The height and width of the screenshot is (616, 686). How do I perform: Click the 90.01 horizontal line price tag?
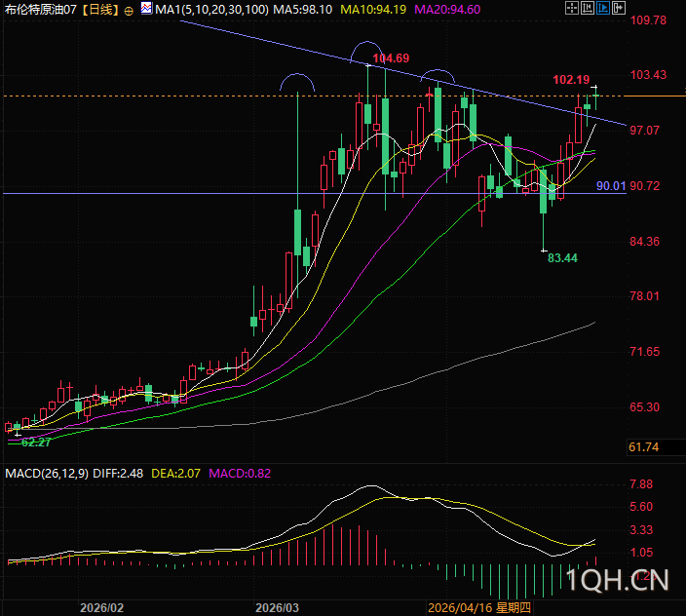611,185
